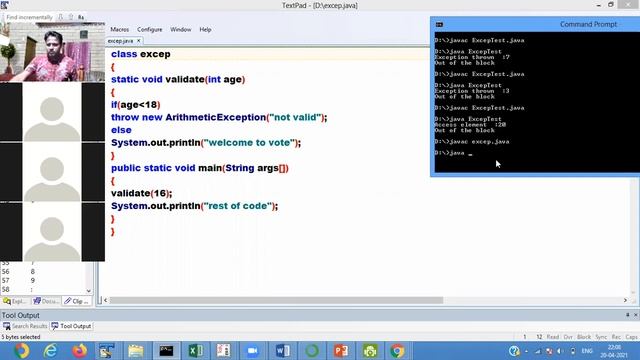Click the editor horizontal scrollbar left arrow
Screen dimensions: 640x360
105,300
